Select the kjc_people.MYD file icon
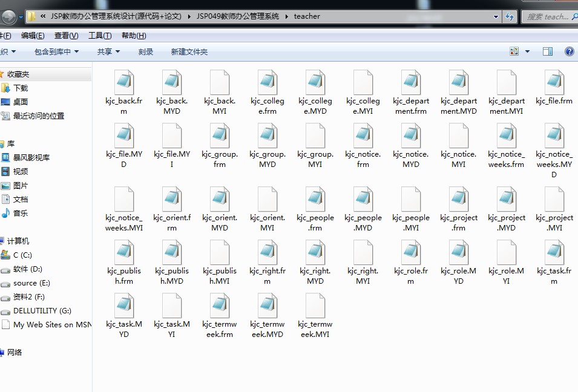 click(x=363, y=199)
